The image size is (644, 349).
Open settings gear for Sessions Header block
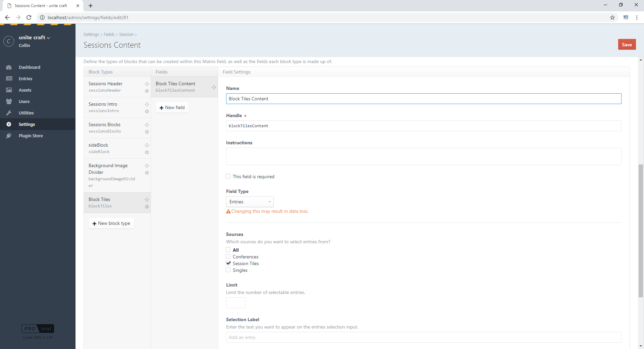click(x=147, y=91)
